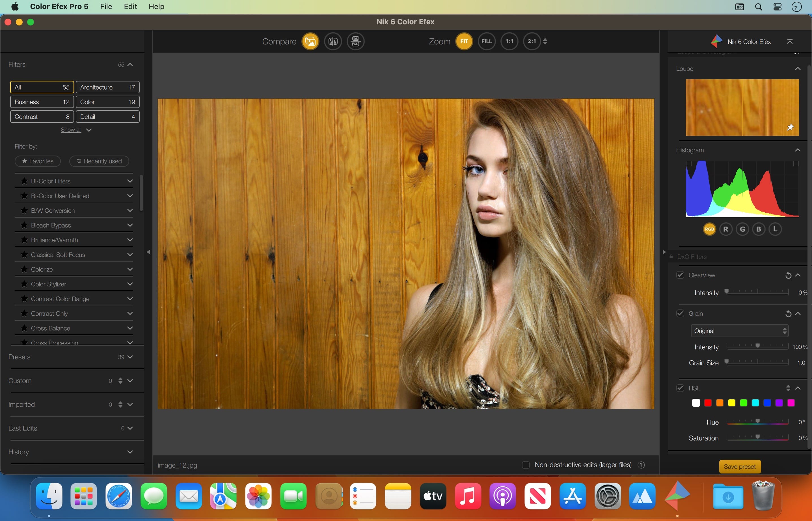This screenshot has height=521, width=812.
Task: Show red histogram channel
Action: click(x=726, y=229)
